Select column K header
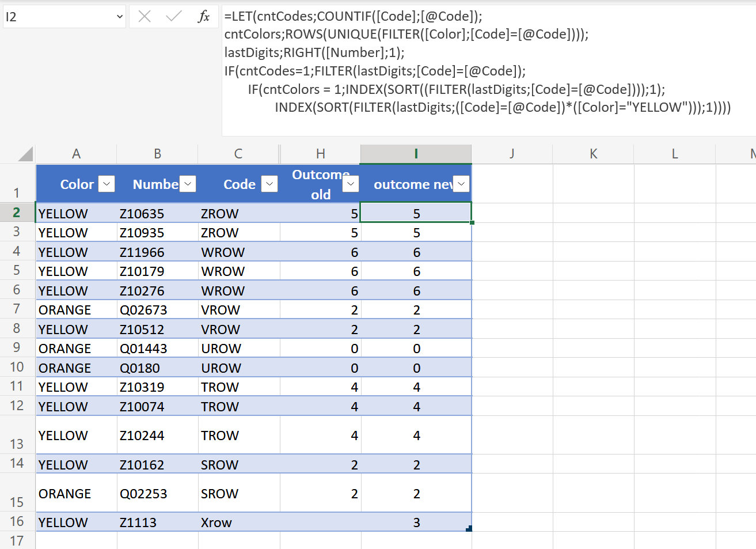The height and width of the screenshot is (549, 756). [x=594, y=154]
